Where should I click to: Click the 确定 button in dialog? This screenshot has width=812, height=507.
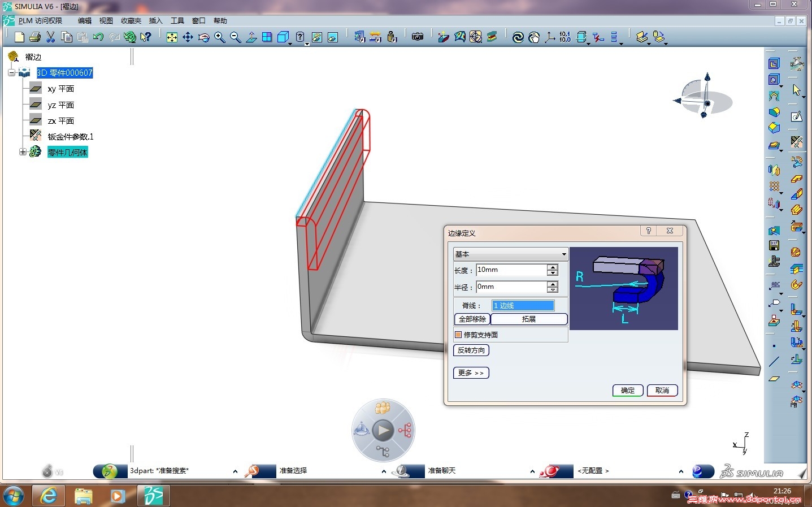pyautogui.click(x=628, y=391)
